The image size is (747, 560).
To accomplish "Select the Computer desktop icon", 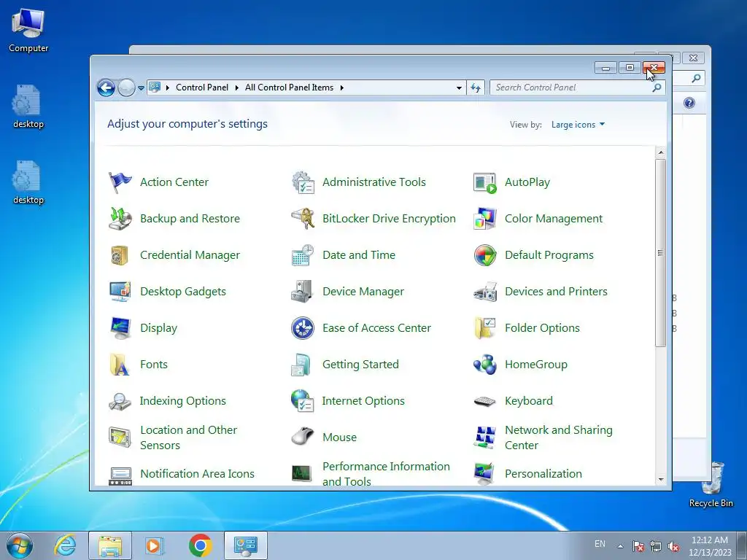I will pyautogui.click(x=28, y=29).
